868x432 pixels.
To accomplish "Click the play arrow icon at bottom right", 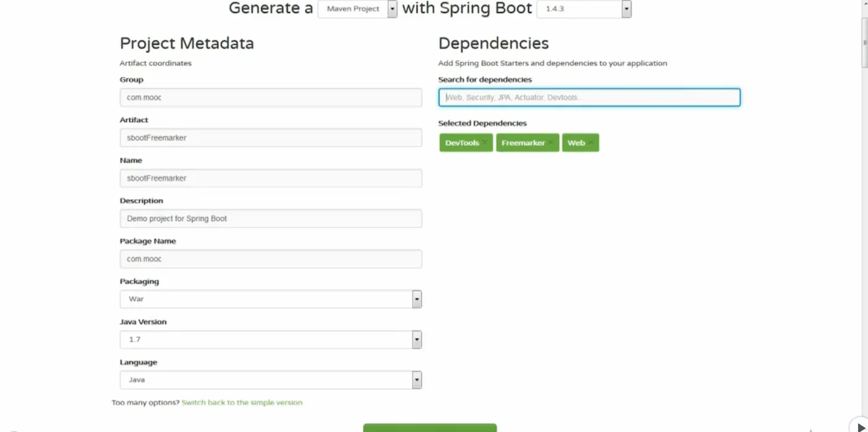I will pos(861,427).
